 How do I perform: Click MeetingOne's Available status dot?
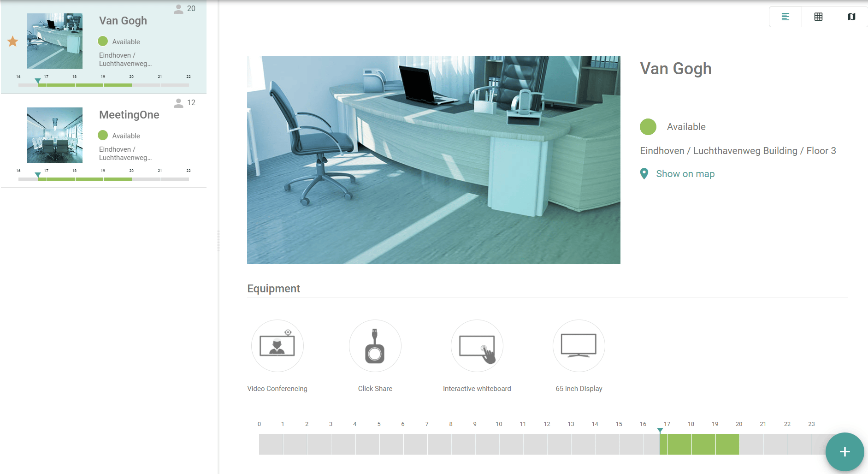[103, 135]
